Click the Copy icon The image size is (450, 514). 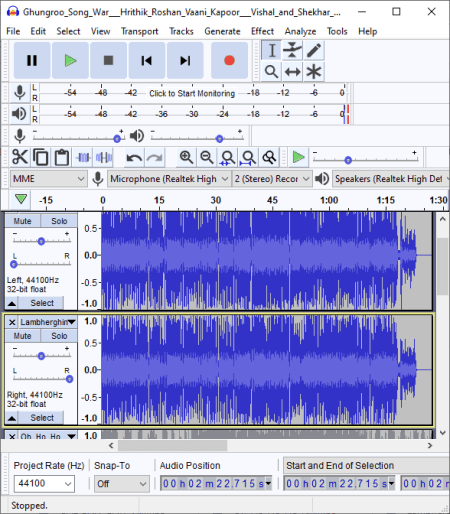41,157
